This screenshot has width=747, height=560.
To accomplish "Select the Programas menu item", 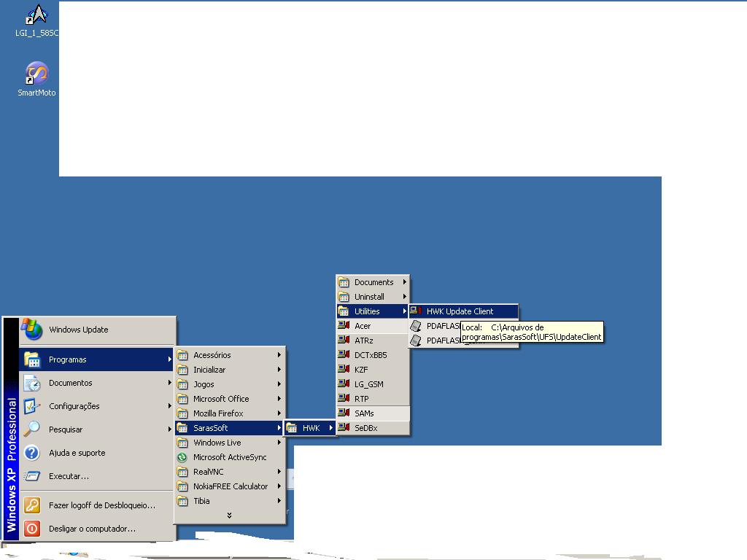I will pos(97,359).
